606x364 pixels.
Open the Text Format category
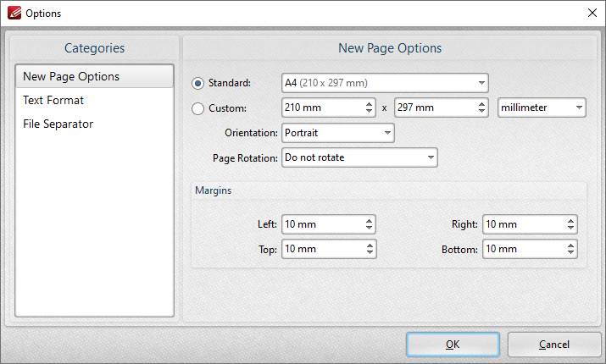click(x=94, y=101)
